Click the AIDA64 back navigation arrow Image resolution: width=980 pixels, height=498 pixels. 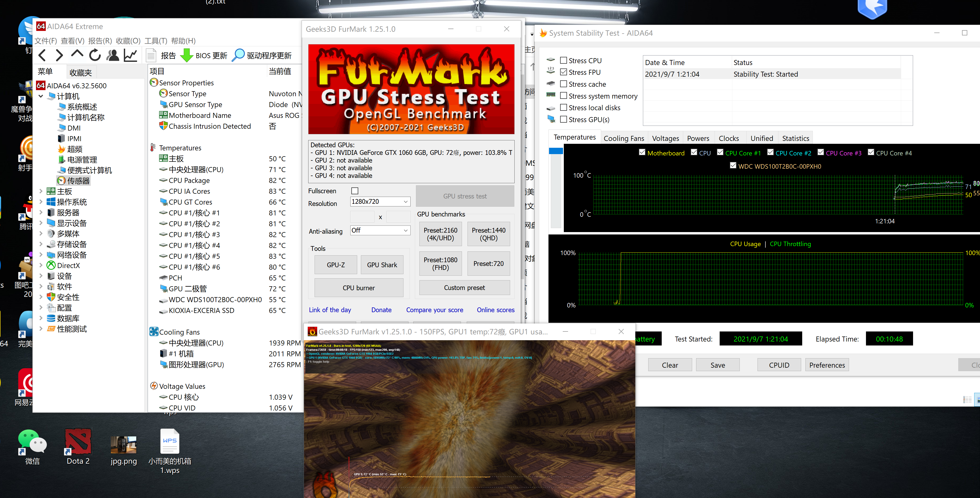click(x=42, y=56)
